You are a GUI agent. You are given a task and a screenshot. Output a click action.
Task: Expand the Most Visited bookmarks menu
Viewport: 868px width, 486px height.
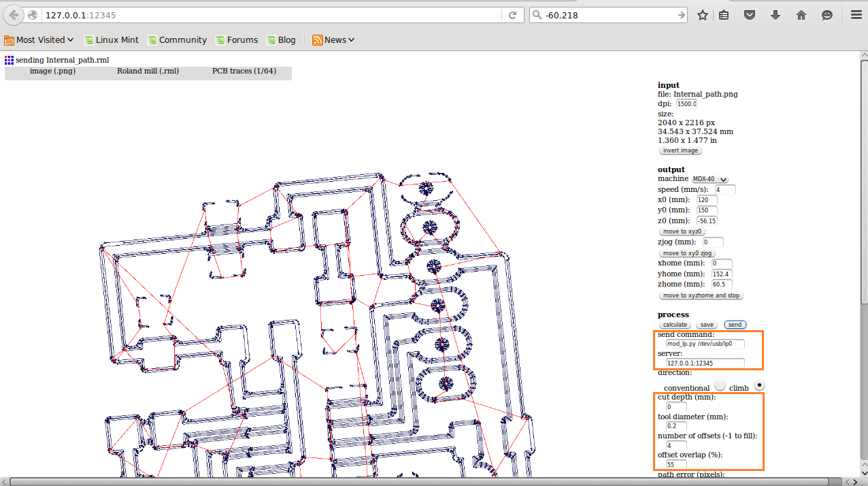[x=40, y=40]
